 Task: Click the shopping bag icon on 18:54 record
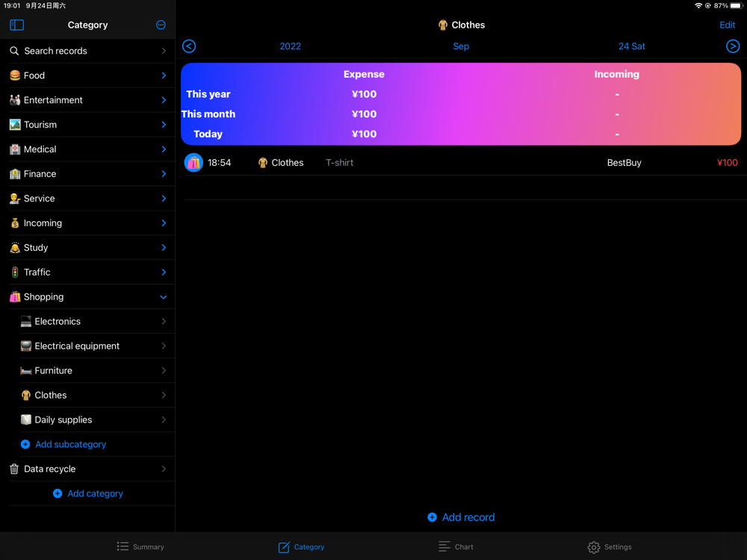point(193,162)
